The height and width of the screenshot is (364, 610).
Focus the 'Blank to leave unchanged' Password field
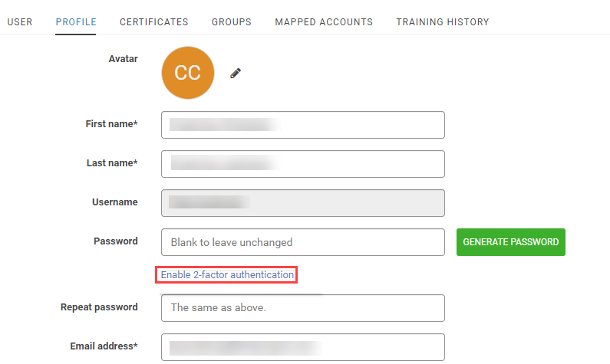pyautogui.click(x=303, y=242)
